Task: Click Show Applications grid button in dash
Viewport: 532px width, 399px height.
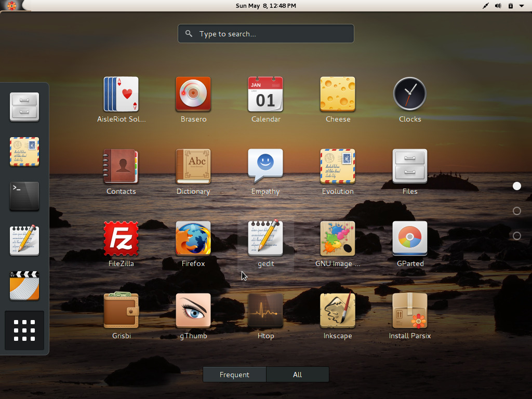Action: point(24,330)
